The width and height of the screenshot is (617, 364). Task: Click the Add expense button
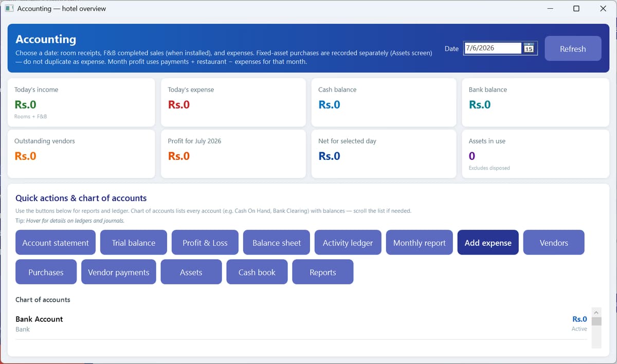point(488,242)
